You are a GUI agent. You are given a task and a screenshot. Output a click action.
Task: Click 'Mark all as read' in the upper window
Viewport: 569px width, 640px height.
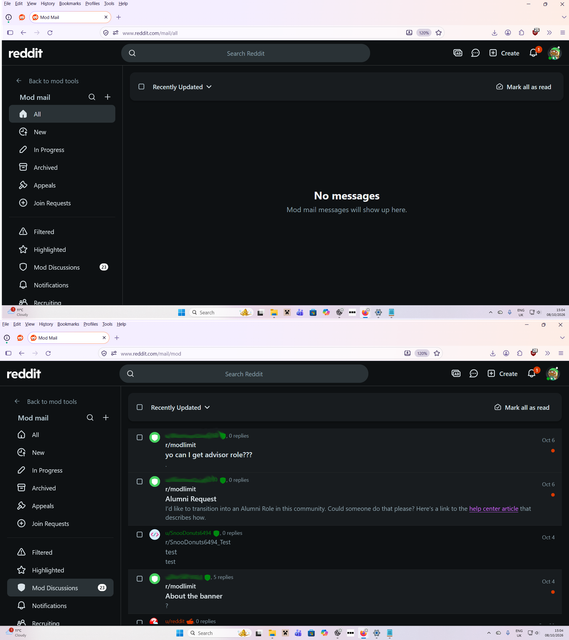click(524, 87)
